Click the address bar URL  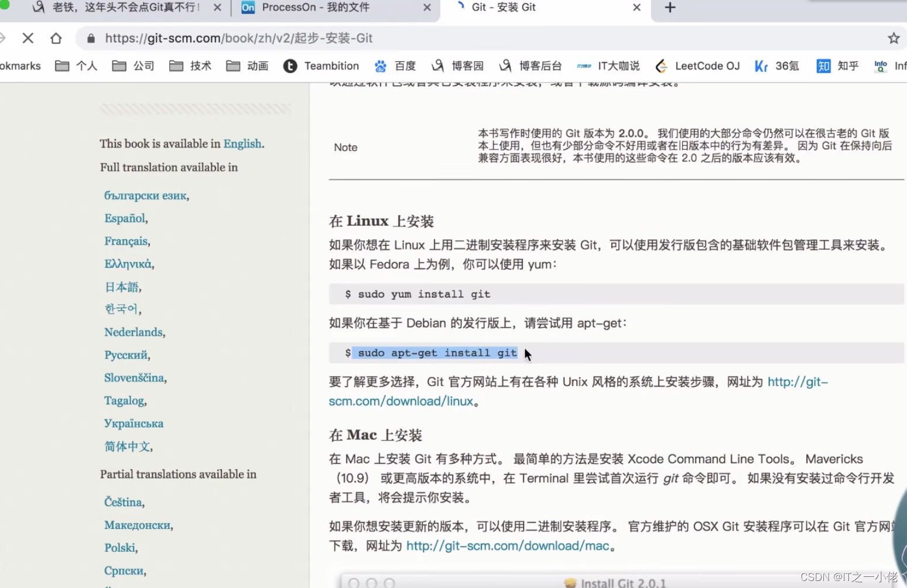(x=239, y=39)
